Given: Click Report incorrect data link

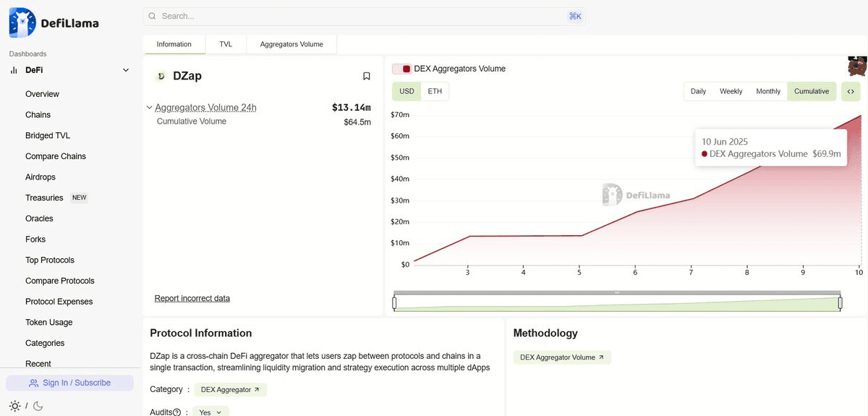Looking at the screenshot, I should 192,298.
